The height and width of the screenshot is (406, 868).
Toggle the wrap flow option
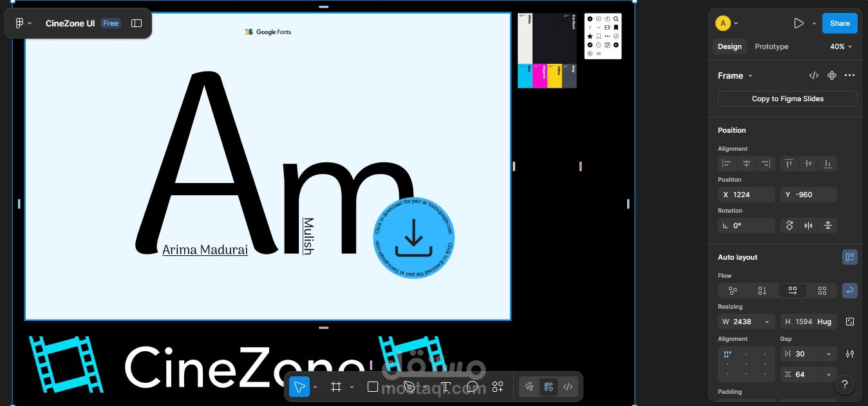850,291
